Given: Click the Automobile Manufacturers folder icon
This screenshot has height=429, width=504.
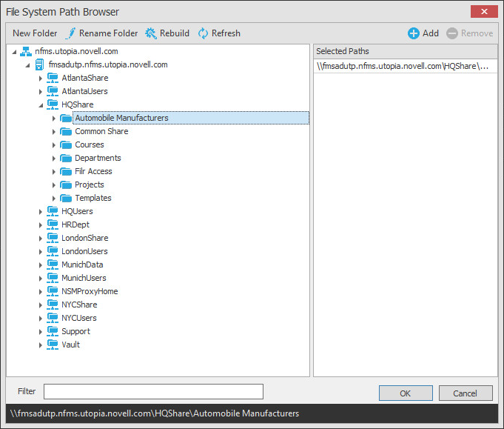Looking at the screenshot, I should pos(66,119).
